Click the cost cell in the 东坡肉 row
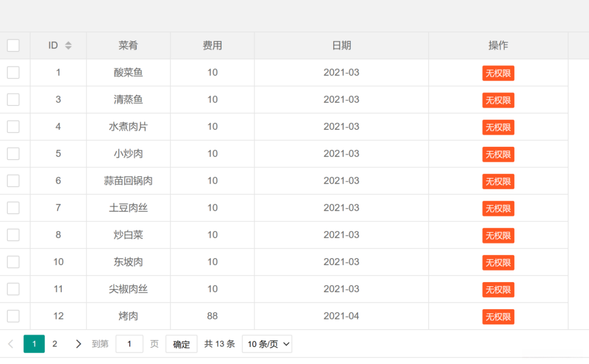 [212, 262]
